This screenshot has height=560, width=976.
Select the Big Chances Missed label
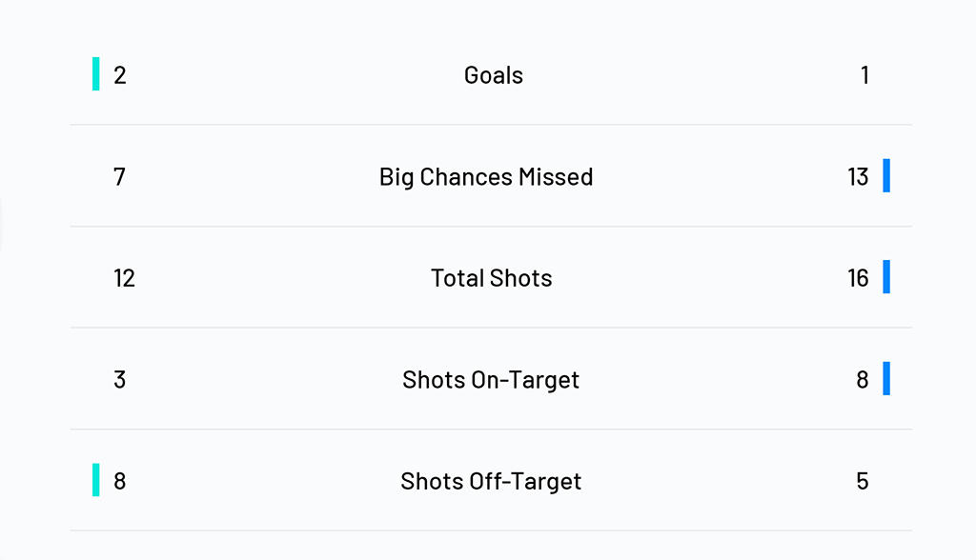(486, 177)
